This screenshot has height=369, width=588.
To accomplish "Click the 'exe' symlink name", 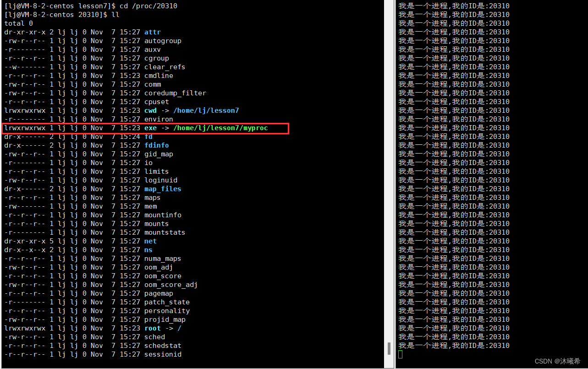I will click(150, 128).
